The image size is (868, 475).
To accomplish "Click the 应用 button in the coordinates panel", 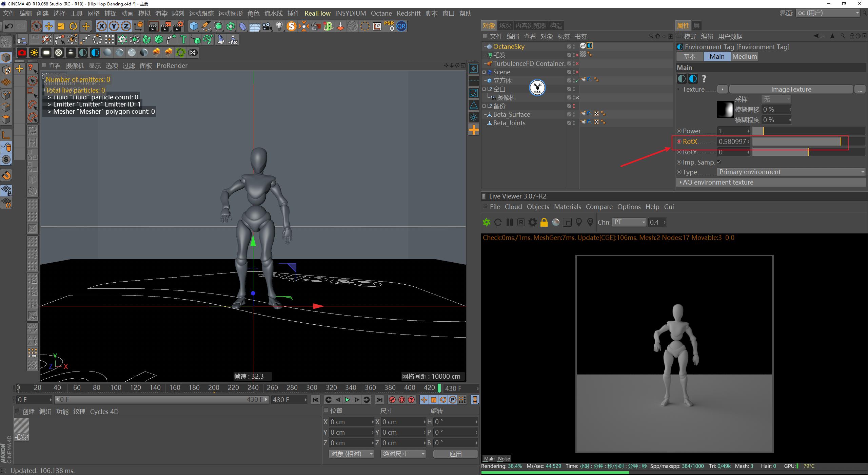I will pos(456,454).
